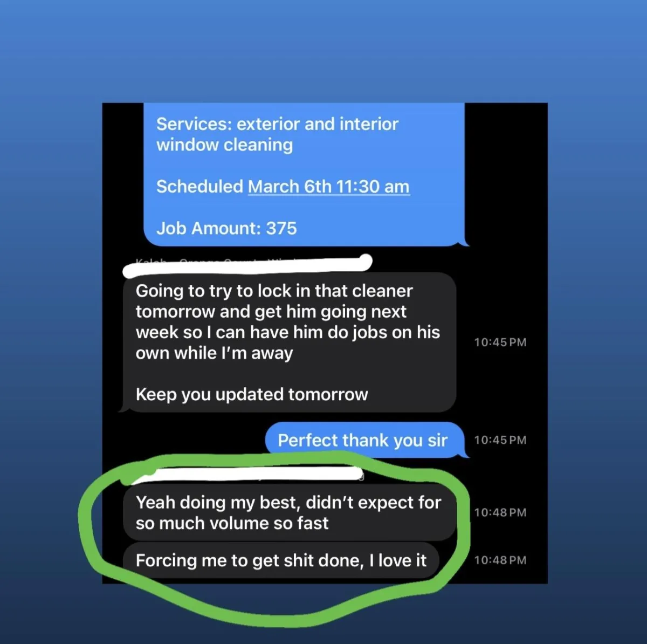This screenshot has height=644, width=647.
Task: Select the Job Amount: 375 line
Action: tap(226, 228)
